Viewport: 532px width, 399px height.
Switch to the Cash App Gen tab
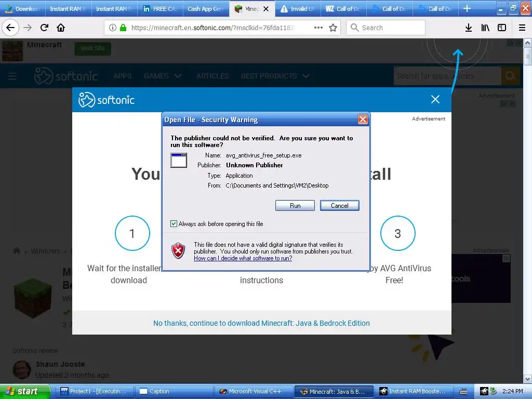point(206,9)
